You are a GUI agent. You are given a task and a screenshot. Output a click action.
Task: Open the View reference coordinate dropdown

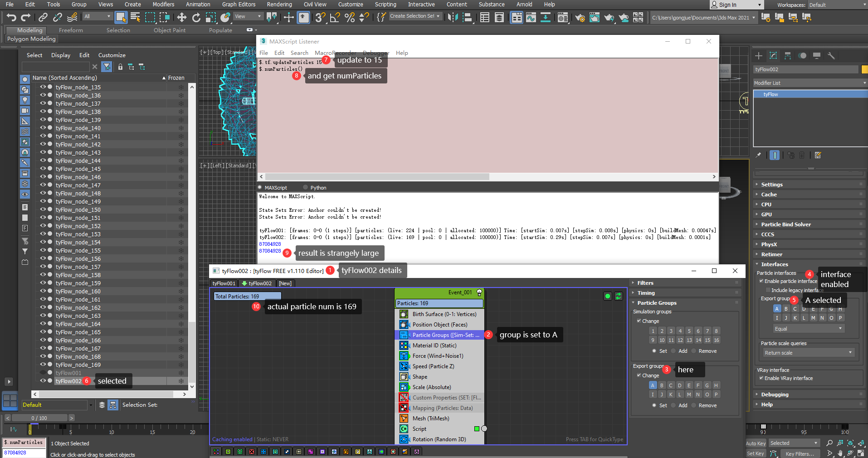248,16
